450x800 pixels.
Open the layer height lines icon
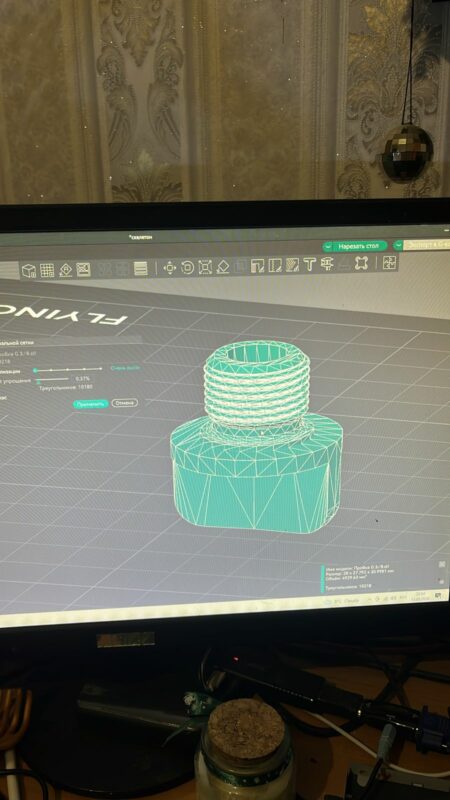click(141, 268)
